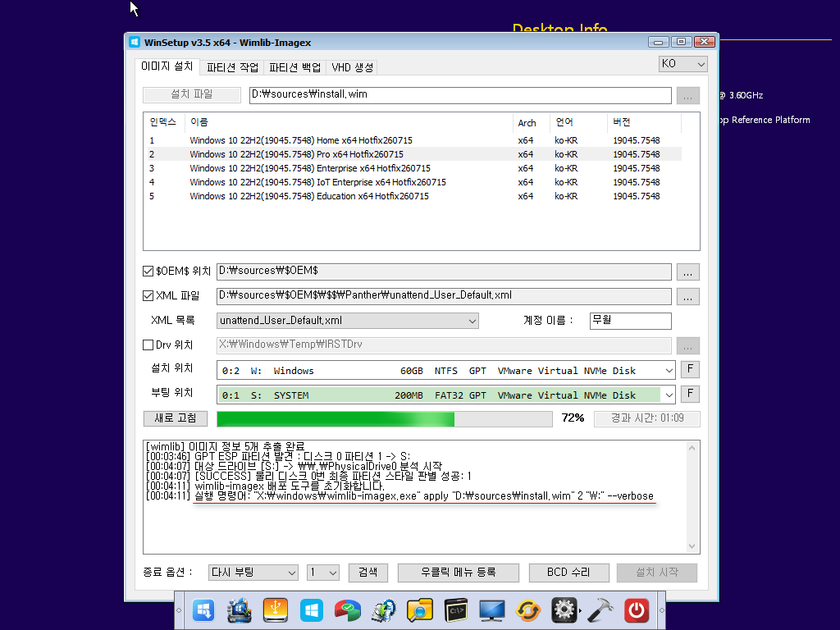Launch the disk backup restore dock icon
Image resolution: width=840 pixels, height=630 pixels.
point(384,610)
